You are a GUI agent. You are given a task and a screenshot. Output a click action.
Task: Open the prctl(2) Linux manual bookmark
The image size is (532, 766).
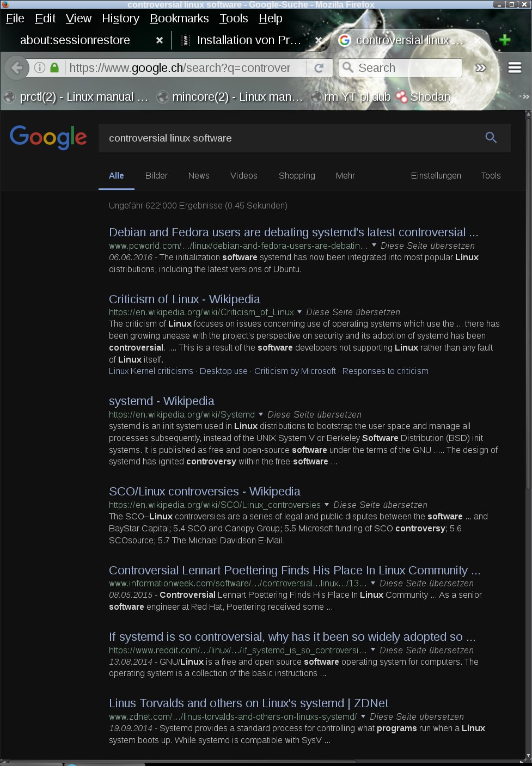[x=76, y=97]
